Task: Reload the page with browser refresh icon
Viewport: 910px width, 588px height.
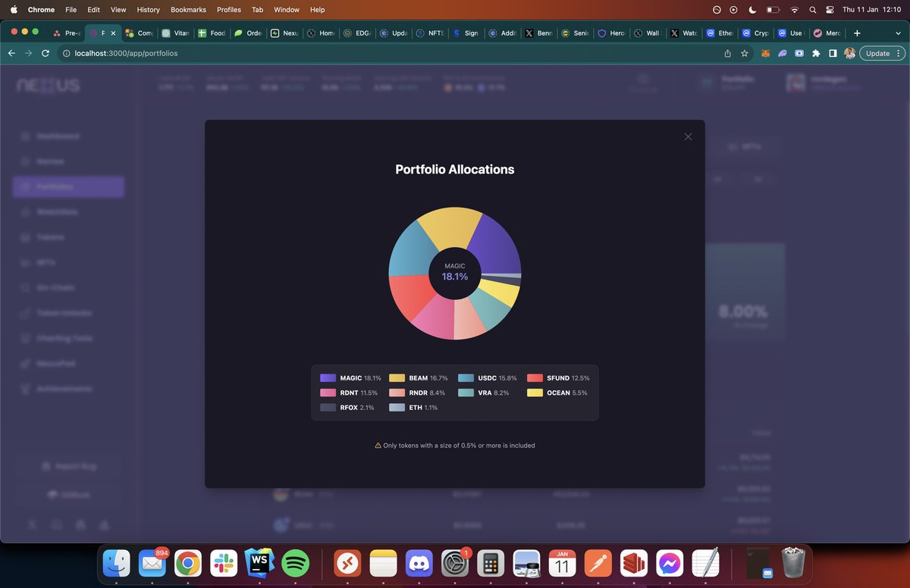Action: click(45, 54)
